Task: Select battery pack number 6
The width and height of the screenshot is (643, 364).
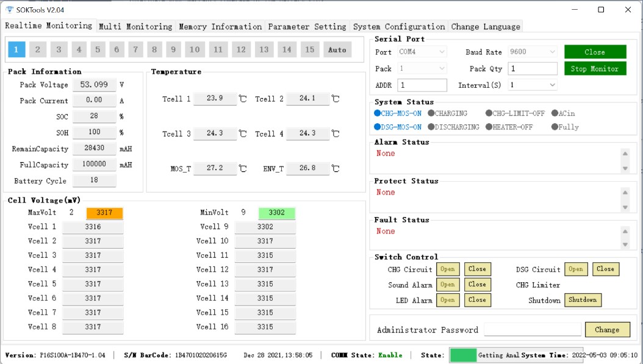Action: (117, 49)
